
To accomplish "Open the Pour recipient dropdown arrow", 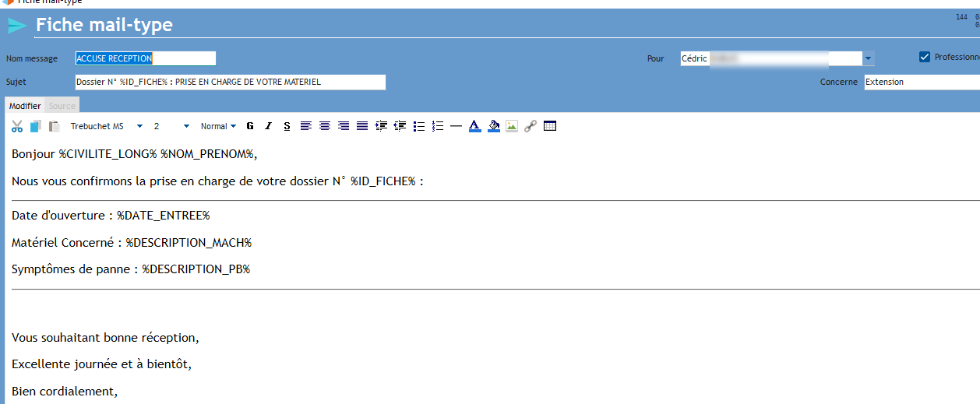I will point(868,58).
